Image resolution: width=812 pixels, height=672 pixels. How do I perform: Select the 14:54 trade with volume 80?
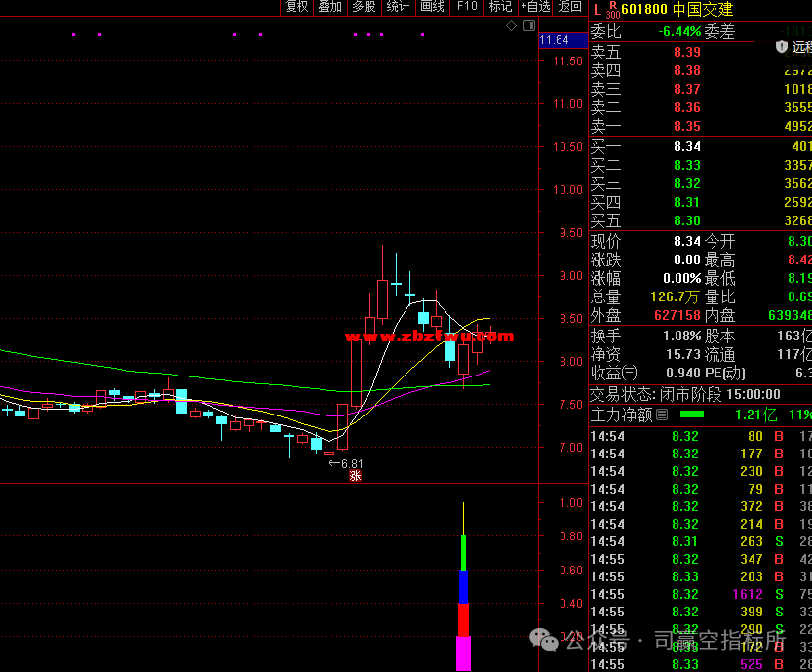tap(701, 437)
